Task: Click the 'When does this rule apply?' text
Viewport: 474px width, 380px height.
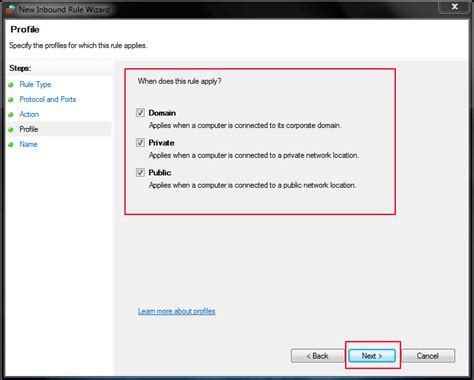Action: coord(180,81)
